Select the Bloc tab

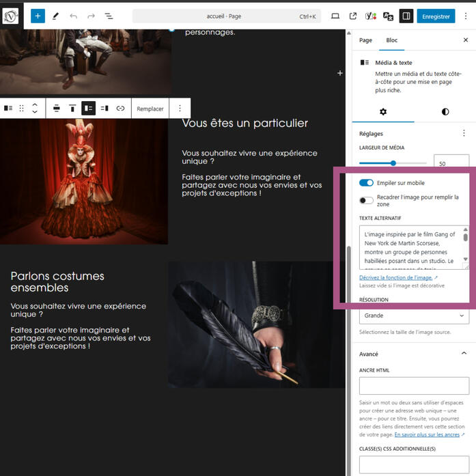(x=392, y=40)
